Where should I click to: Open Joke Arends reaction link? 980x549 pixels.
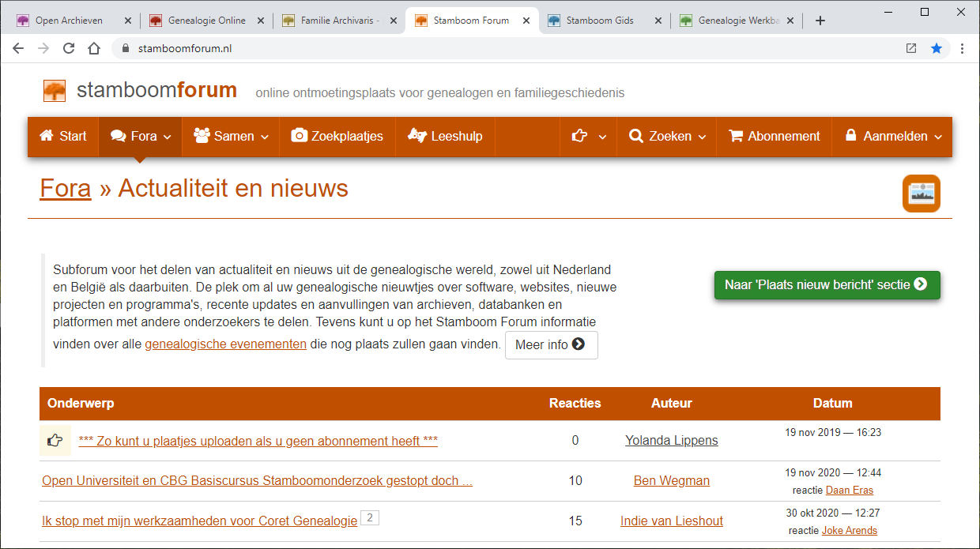[850, 531]
